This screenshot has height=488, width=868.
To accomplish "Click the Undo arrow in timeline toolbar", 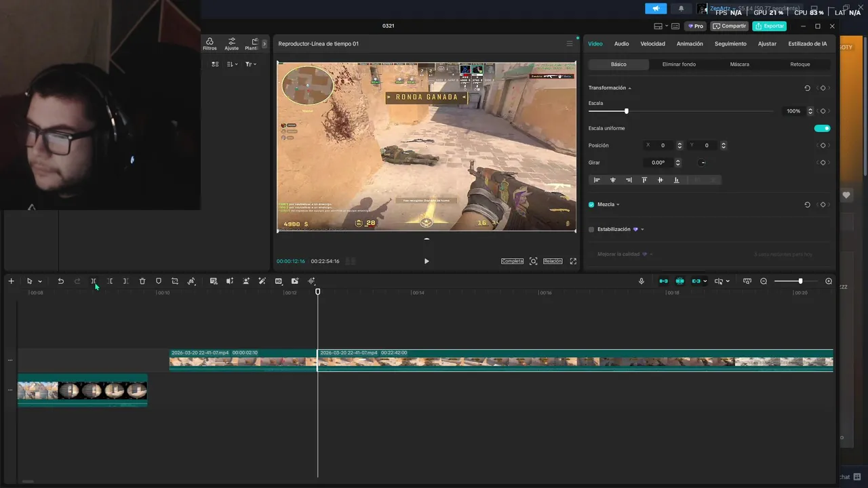I will [x=60, y=281].
